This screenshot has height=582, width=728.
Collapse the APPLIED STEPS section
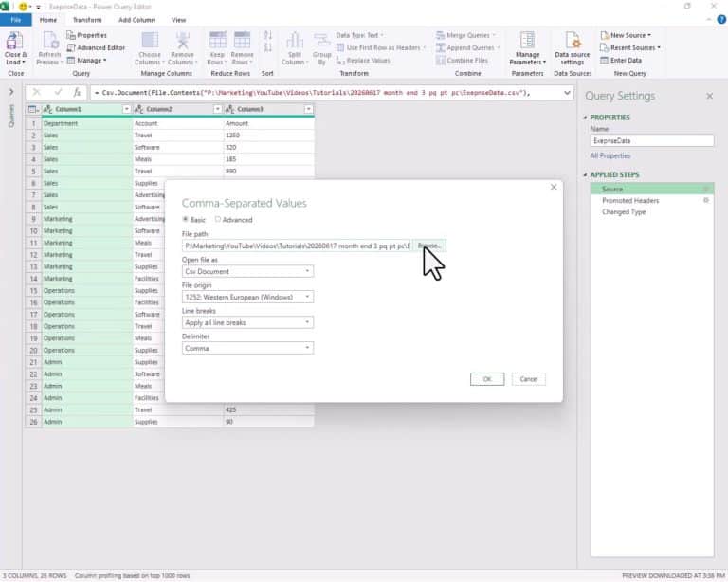tap(585, 175)
